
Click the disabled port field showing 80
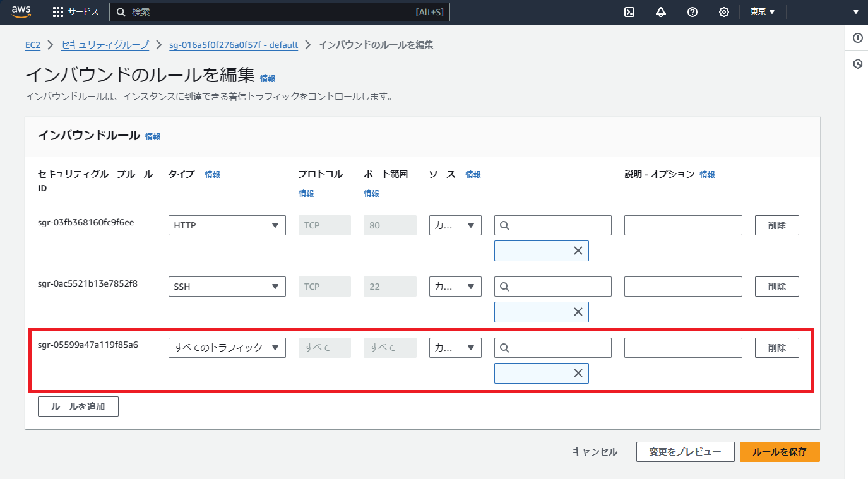pyautogui.click(x=390, y=225)
